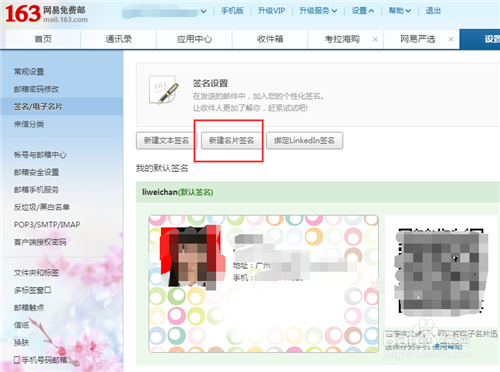The height and width of the screenshot is (372, 500).
Task: Open 换肤 in the sidebar
Action: click(x=21, y=342)
